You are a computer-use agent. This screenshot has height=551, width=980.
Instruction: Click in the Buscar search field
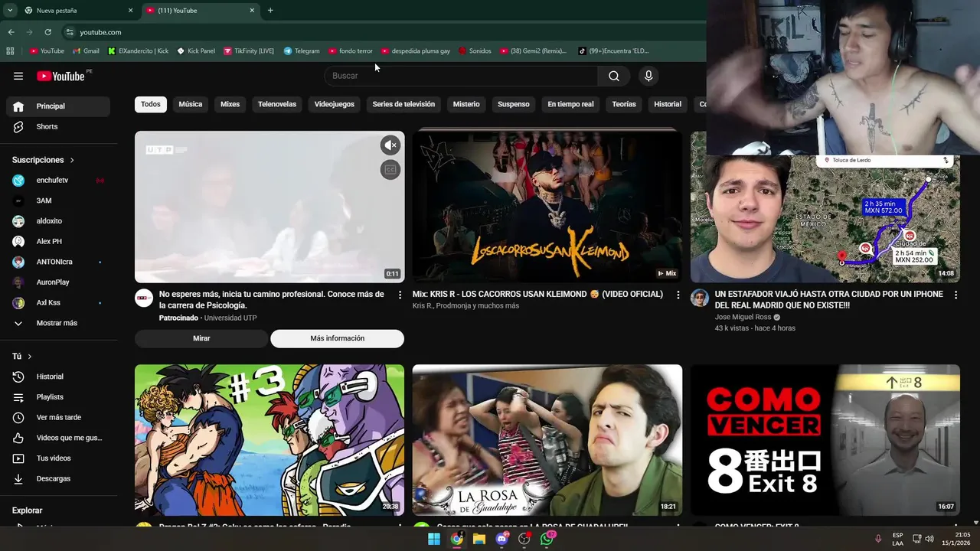[x=462, y=76]
